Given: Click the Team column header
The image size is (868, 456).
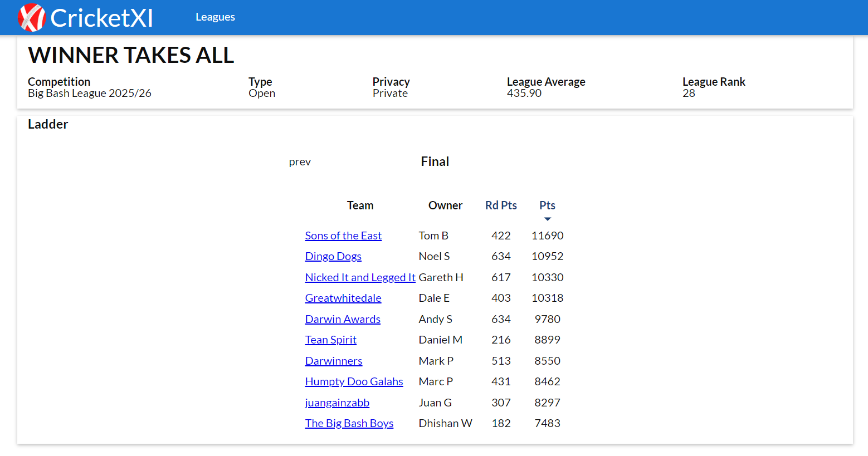Looking at the screenshot, I should coord(360,205).
